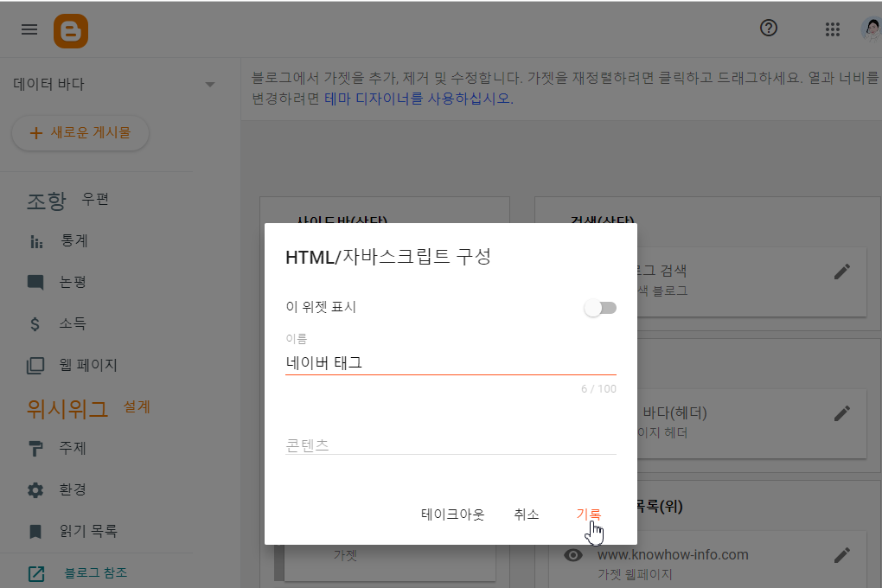Open Google apps grid menu
The height and width of the screenshot is (588, 882).
pos(832,29)
